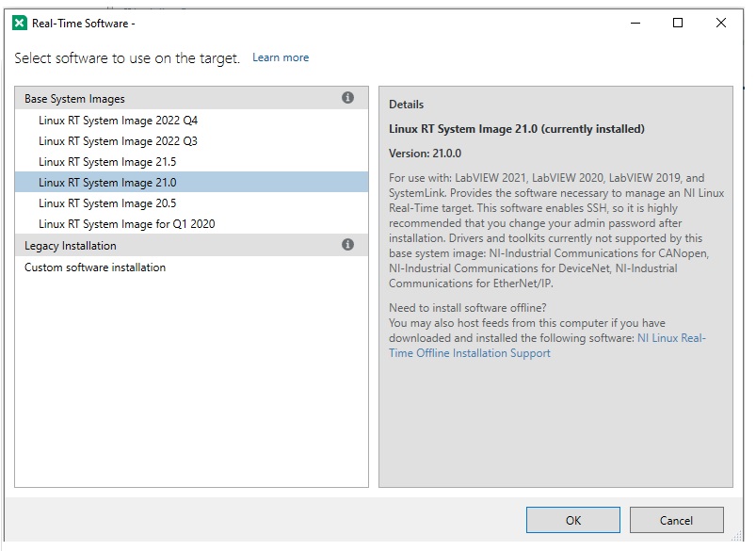Choose Custom software installation option
The image size is (756, 551).
(95, 267)
